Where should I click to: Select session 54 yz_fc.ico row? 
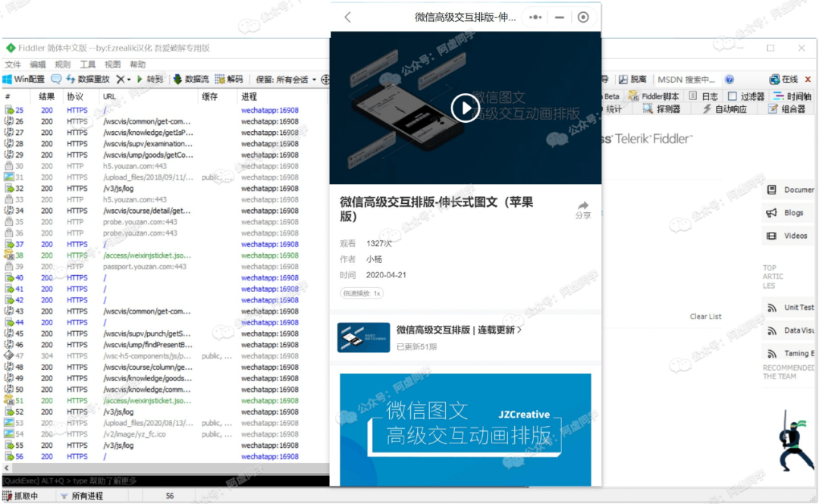click(152, 434)
